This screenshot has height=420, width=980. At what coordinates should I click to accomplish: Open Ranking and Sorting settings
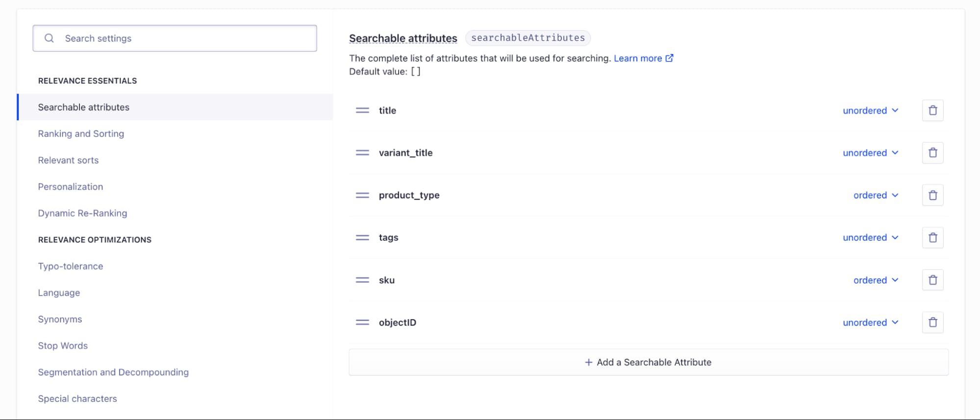pos(81,134)
